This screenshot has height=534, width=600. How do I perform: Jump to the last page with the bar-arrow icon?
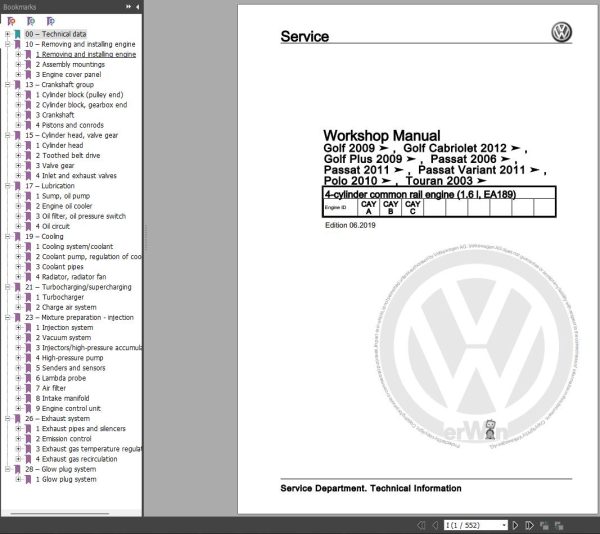(530, 525)
